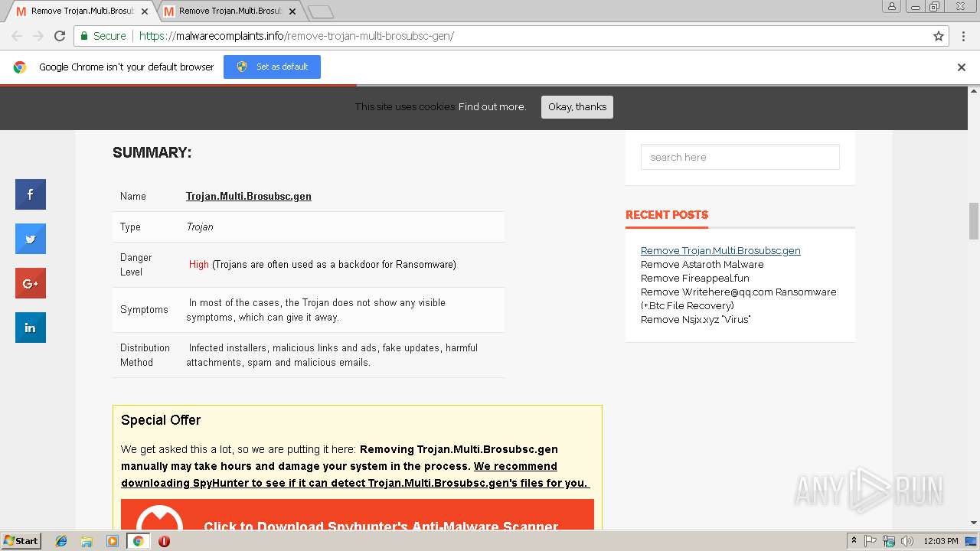Open the Action Center flag icon
This screenshot has height=551, width=980.
click(x=871, y=541)
